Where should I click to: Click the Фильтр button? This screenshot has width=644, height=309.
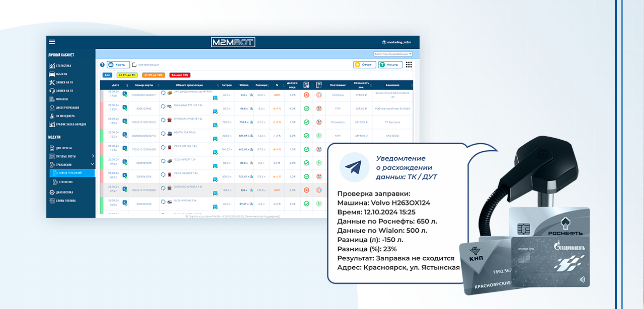[x=390, y=65]
